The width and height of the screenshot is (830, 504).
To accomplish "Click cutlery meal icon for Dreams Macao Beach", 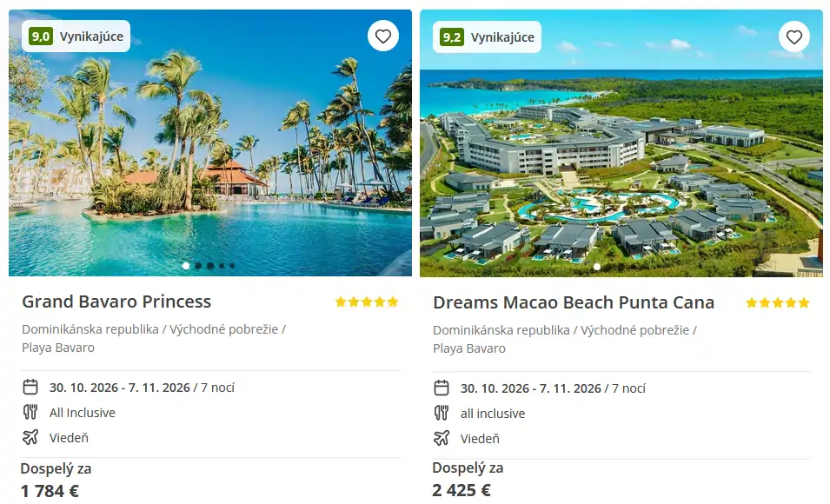I will tap(442, 413).
